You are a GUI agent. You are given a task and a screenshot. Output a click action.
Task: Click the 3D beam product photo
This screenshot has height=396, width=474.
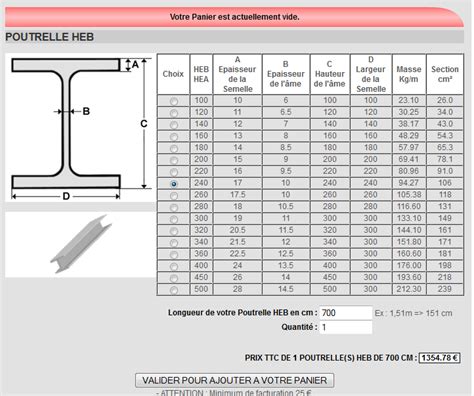pyautogui.click(x=80, y=244)
